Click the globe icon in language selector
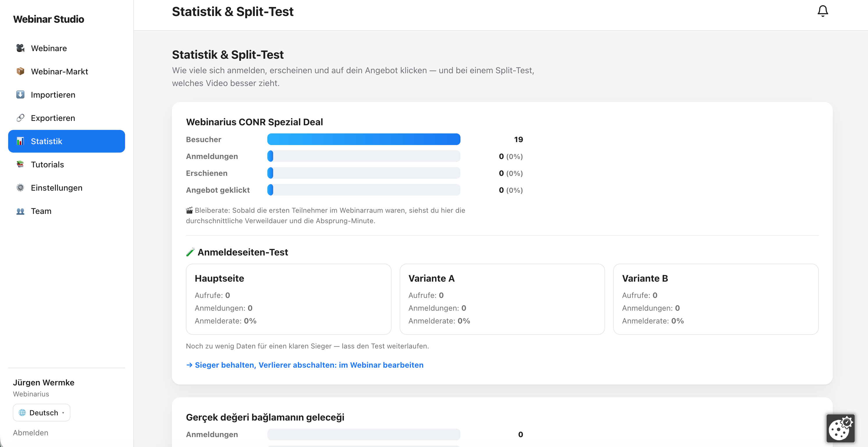The height and width of the screenshot is (447, 868). (22, 413)
